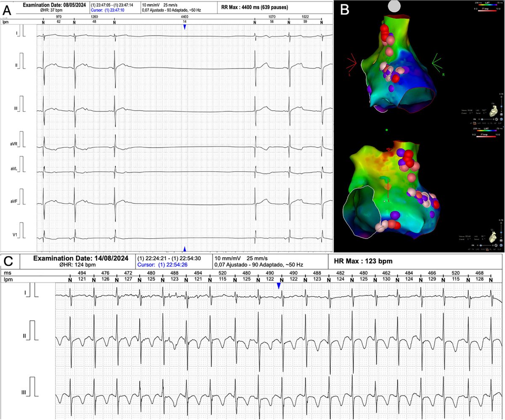
Task: Select the LL view tab in lower map
Action: [x=487, y=249]
